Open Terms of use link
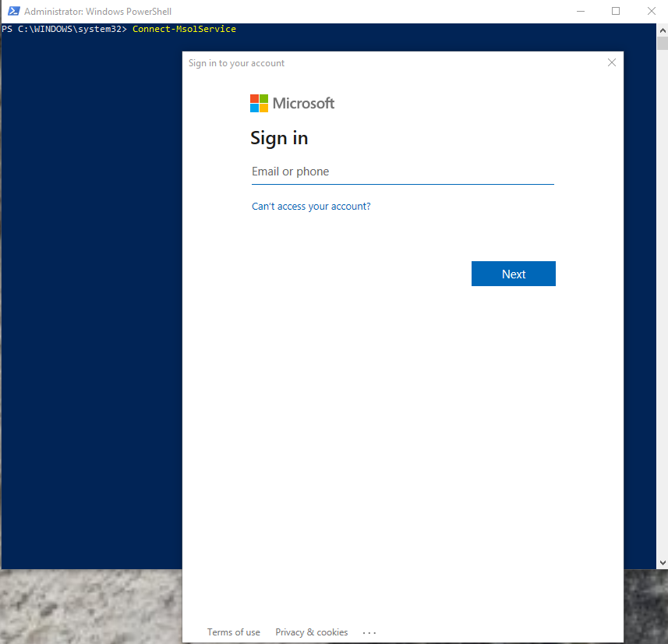Image resolution: width=668 pixels, height=644 pixels. (x=234, y=632)
